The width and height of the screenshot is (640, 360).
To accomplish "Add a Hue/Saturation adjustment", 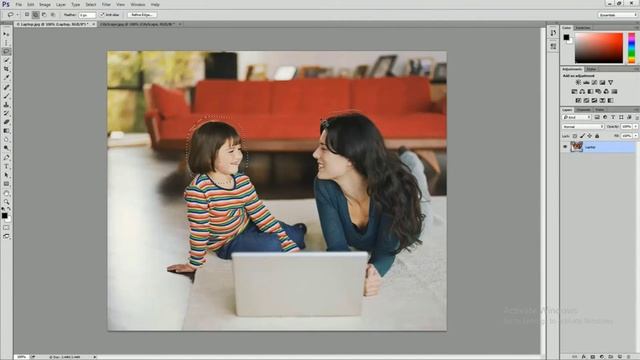I will tap(574, 91).
